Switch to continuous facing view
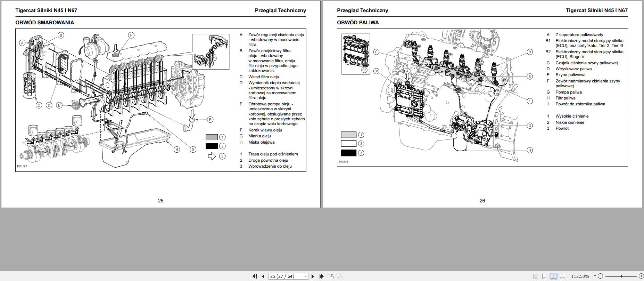The width and height of the screenshot is (644, 281). point(563,276)
